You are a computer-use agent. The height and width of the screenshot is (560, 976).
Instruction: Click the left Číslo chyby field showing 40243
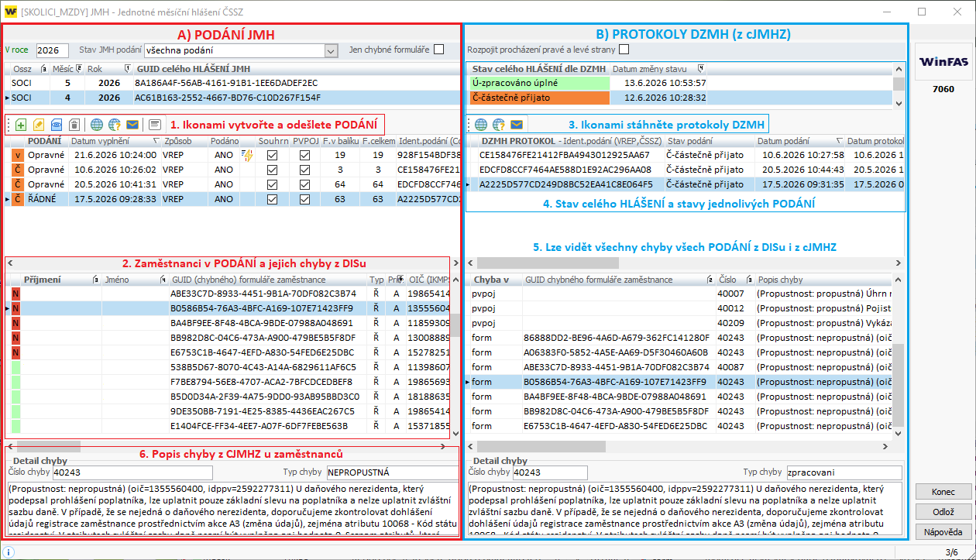[132, 472]
